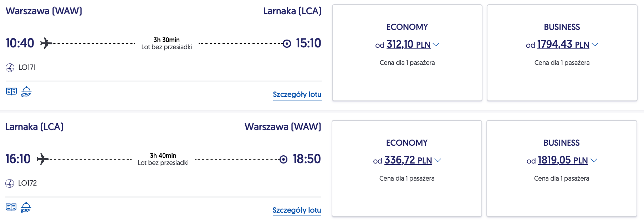Click the airplane icon next to 10:40
The image size is (644, 223).
46,43
